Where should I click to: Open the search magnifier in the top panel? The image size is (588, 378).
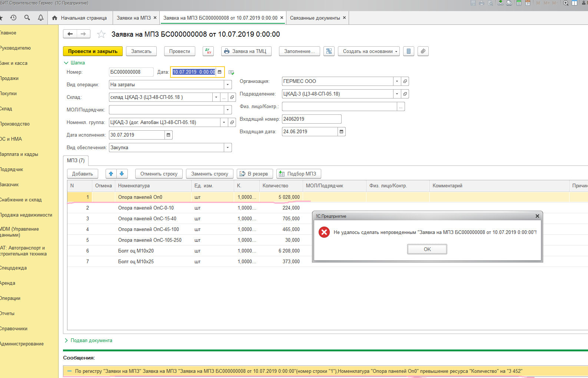pyautogui.click(x=27, y=17)
